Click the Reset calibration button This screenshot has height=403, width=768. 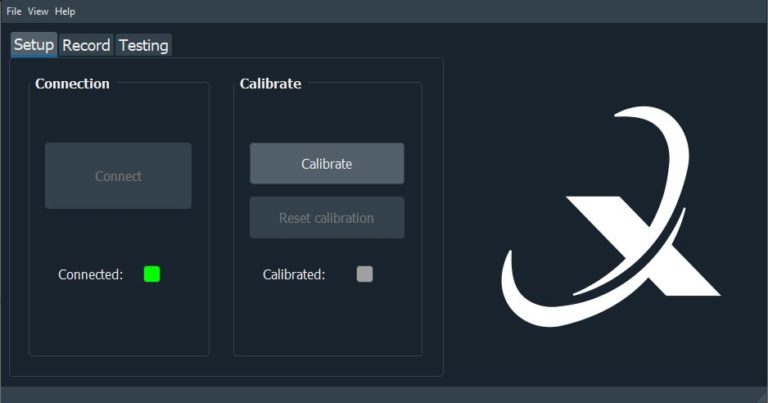pos(327,218)
